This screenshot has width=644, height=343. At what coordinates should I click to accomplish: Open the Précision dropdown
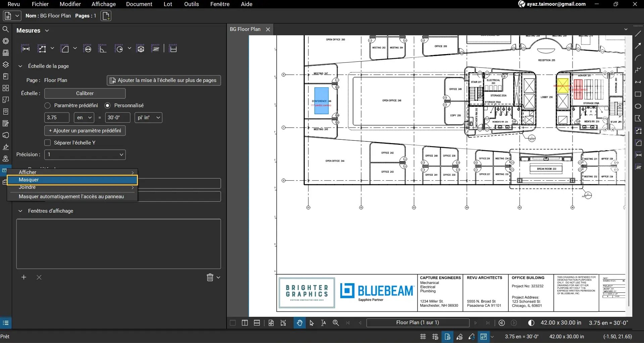click(x=85, y=155)
